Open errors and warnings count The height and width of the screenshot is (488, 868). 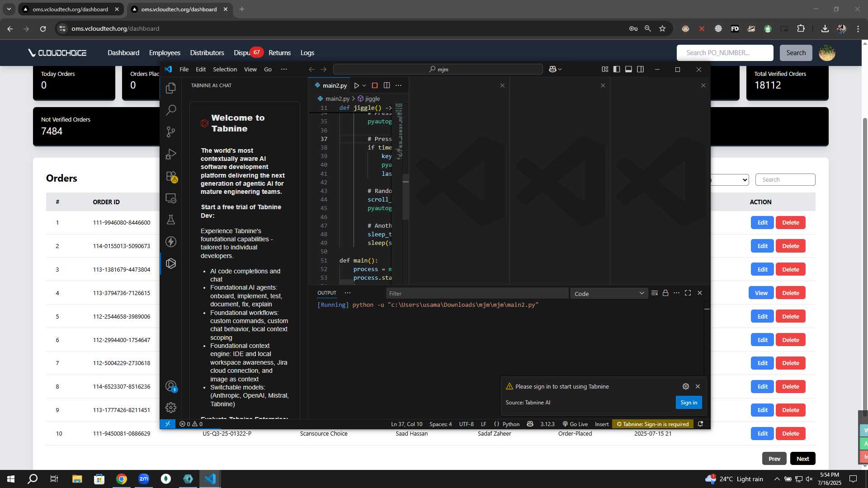tap(191, 424)
